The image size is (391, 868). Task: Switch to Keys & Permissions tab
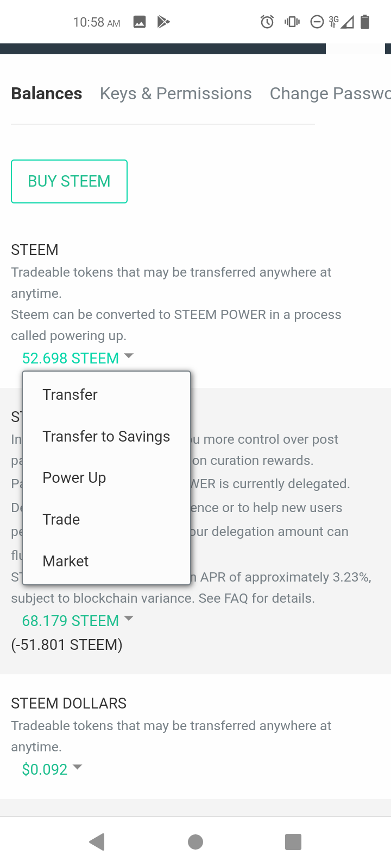176,94
